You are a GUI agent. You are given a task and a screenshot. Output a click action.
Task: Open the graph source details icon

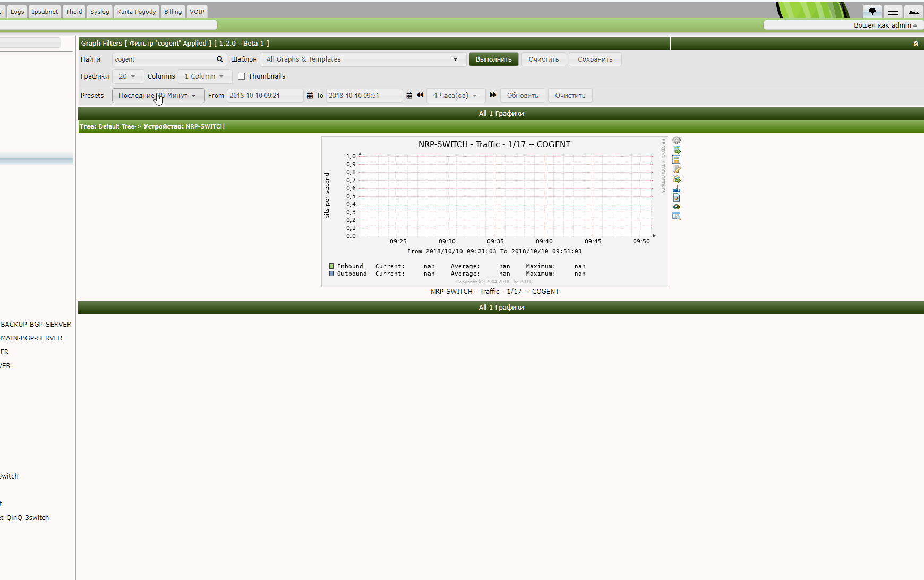click(677, 159)
